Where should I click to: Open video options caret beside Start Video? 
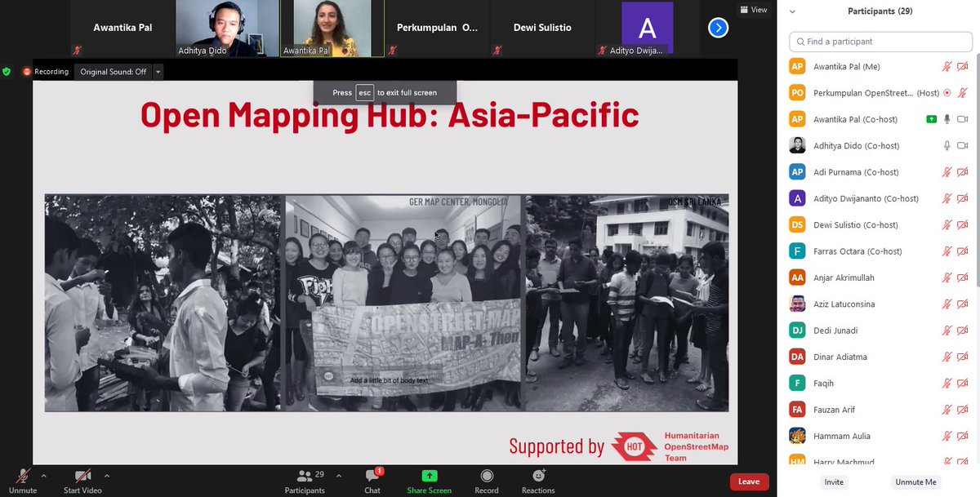click(x=106, y=476)
